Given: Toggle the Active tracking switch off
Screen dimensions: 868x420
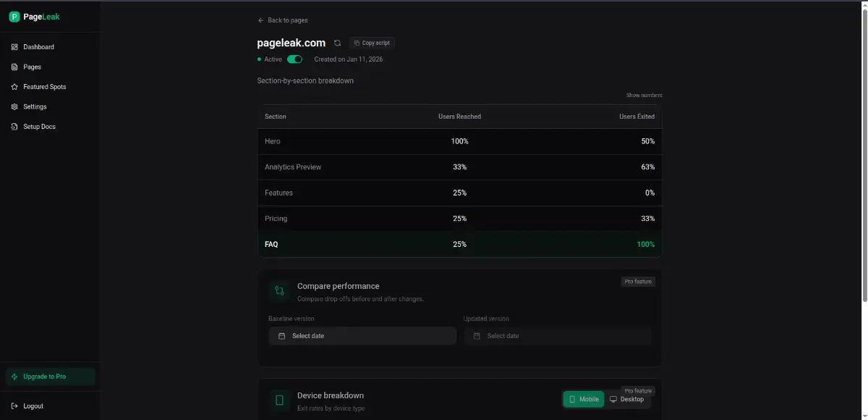Looking at the screenshot, I should (294, 59).
